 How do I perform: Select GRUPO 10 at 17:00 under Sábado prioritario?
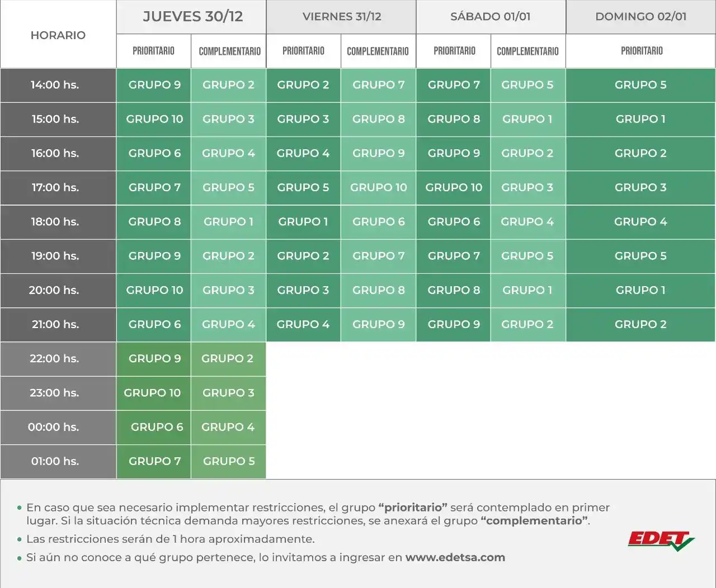pos(453,188)
